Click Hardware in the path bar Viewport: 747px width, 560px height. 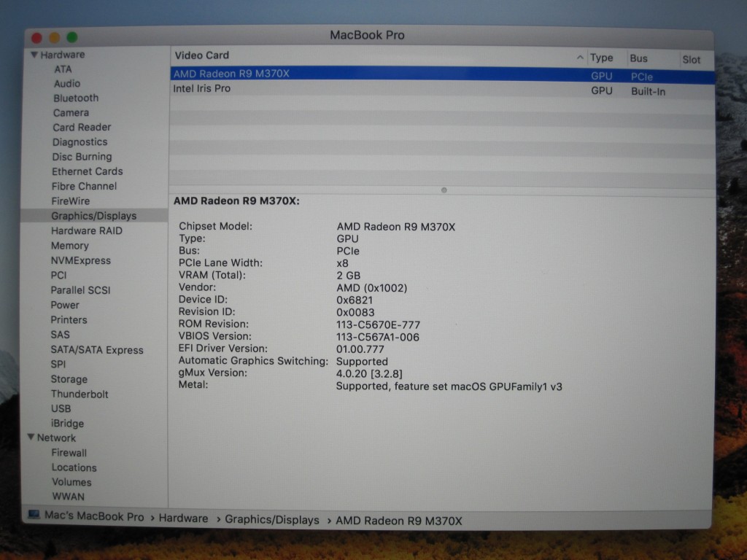click(183, 518)
